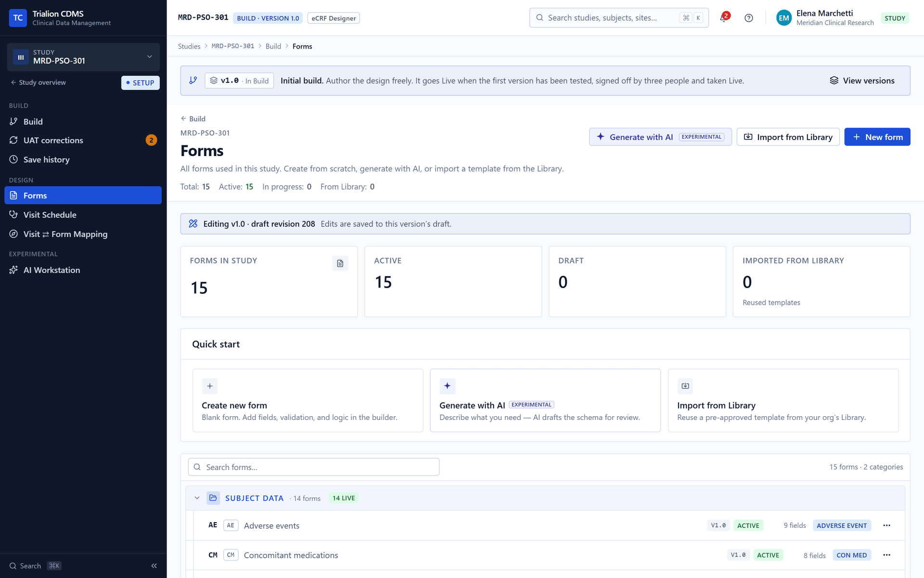The image size is (924, 578).
Task: Open Build in the sidebar
Action: tap(83, 121)
